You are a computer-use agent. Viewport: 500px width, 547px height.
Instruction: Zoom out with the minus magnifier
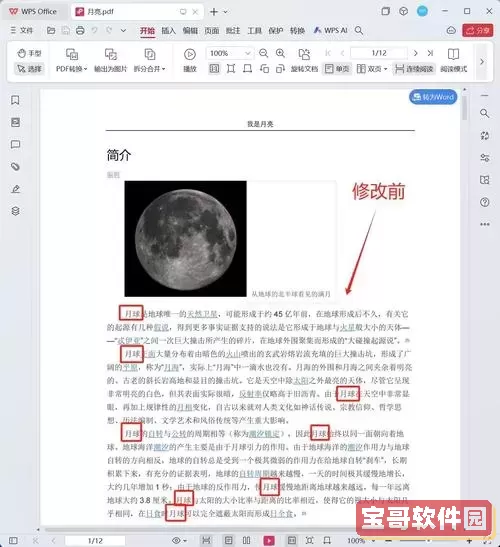263,53
